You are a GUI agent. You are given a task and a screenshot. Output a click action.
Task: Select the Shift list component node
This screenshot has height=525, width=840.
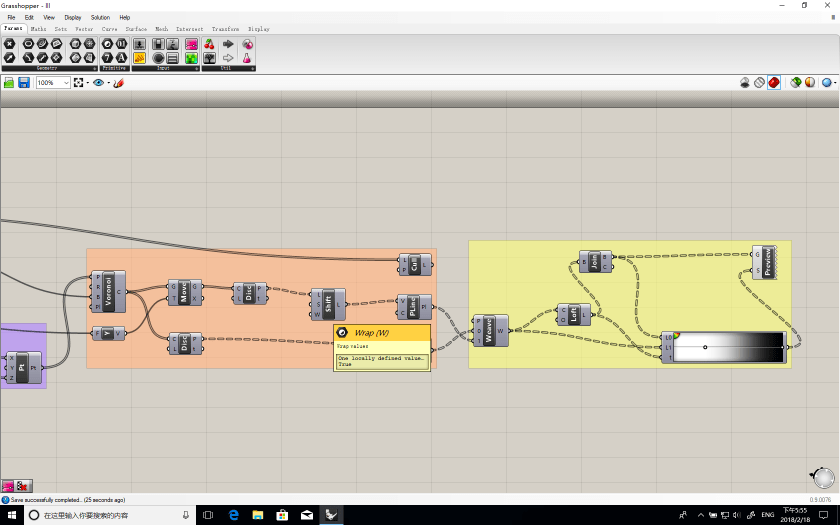pos(328,304)
